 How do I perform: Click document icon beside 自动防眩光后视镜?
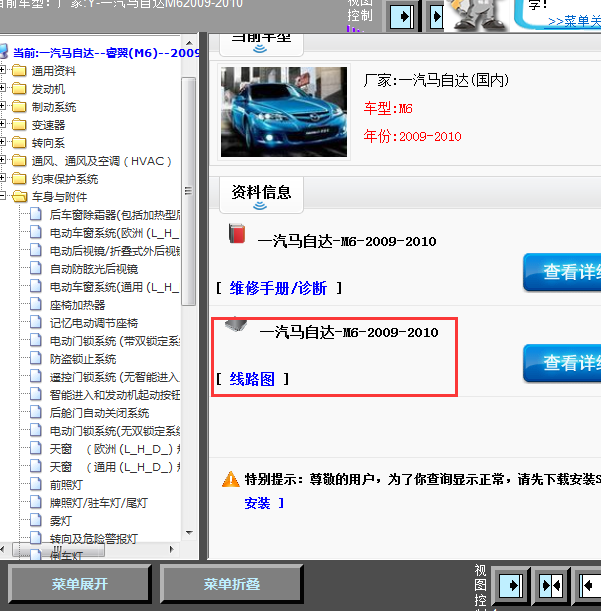[36, 268]
